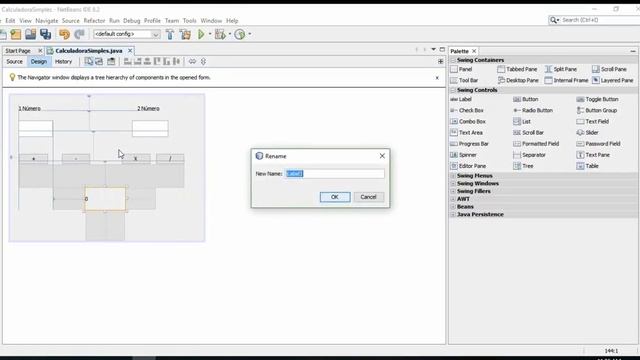Toggle horizontal resizability icon
Viewport: 640px width, 360px height.
pyautogui.click(x=192, y=62)
